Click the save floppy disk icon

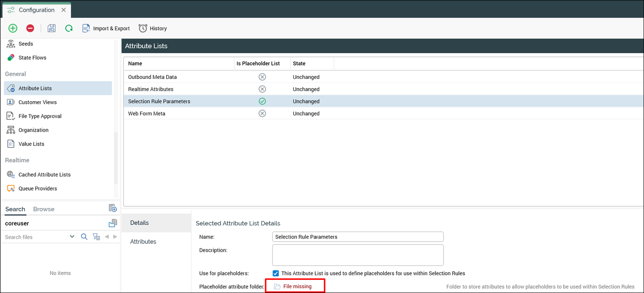coord(51,28)
